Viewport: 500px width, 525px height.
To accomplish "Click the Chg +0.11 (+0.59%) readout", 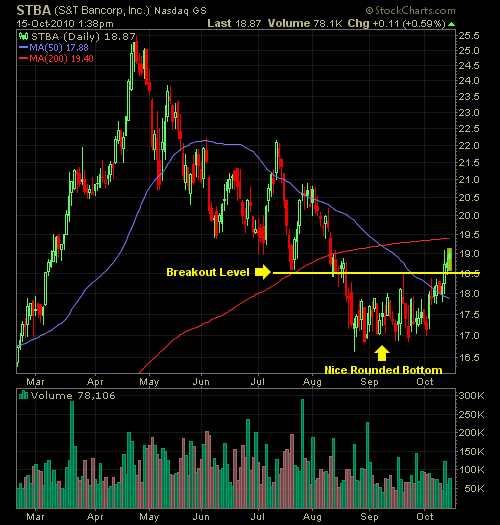I will click(397, 23).
